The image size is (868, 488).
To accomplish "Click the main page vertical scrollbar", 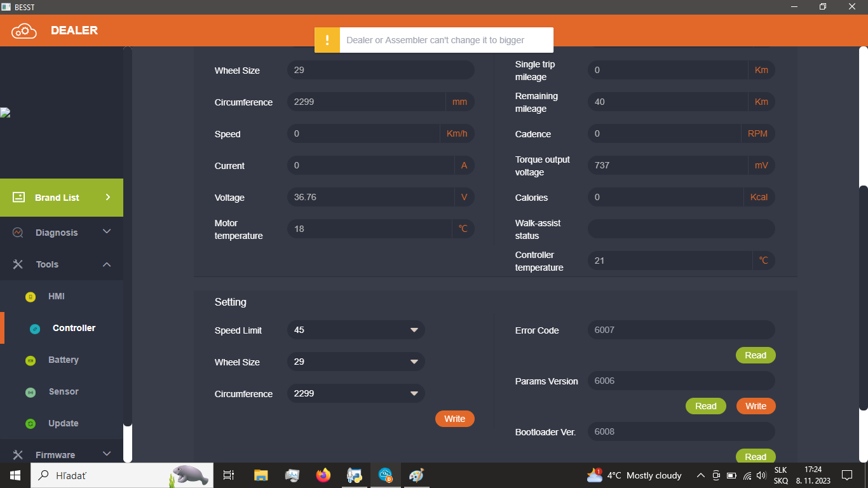I will point(863,297).
